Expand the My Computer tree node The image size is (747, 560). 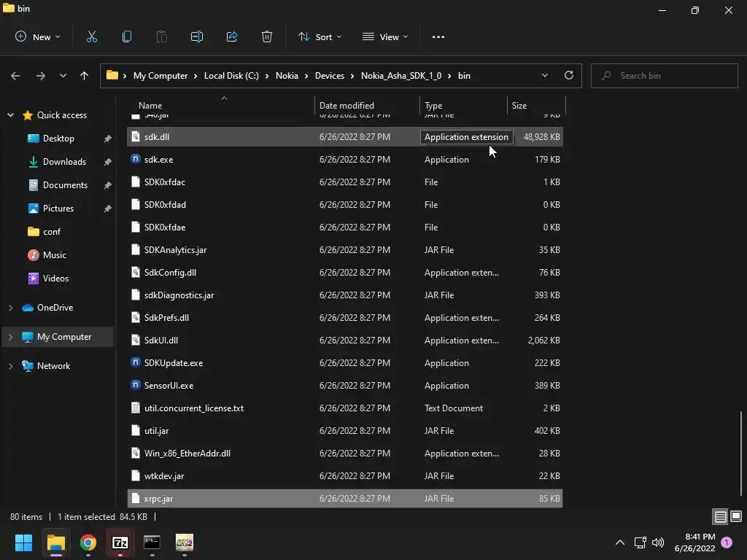pos(10,337)
